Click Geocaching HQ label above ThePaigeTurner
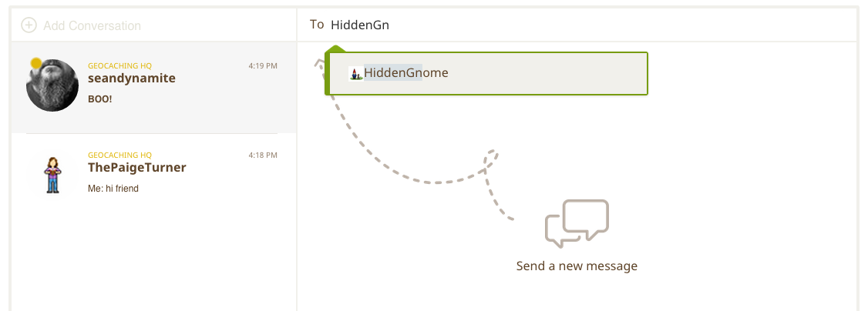The width and height of the screenshot is (868, 311). coord(119,155)
